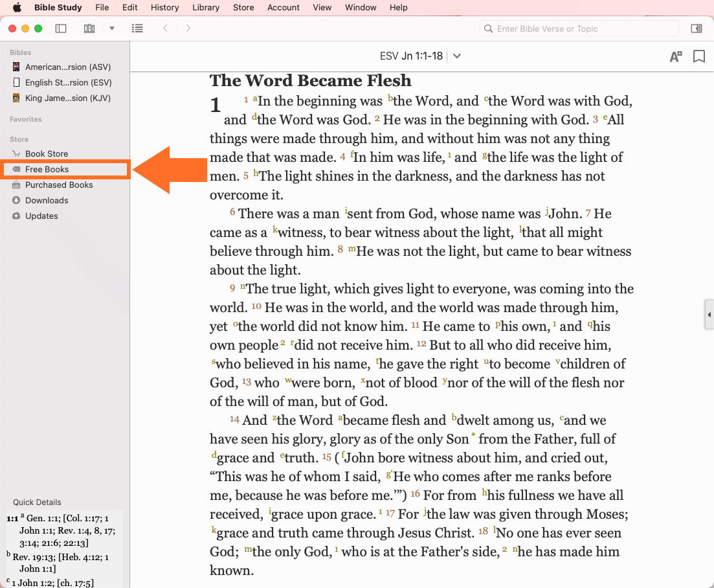Go back with the left chevron
The image size is (714, 588).
tap(166, 28)
